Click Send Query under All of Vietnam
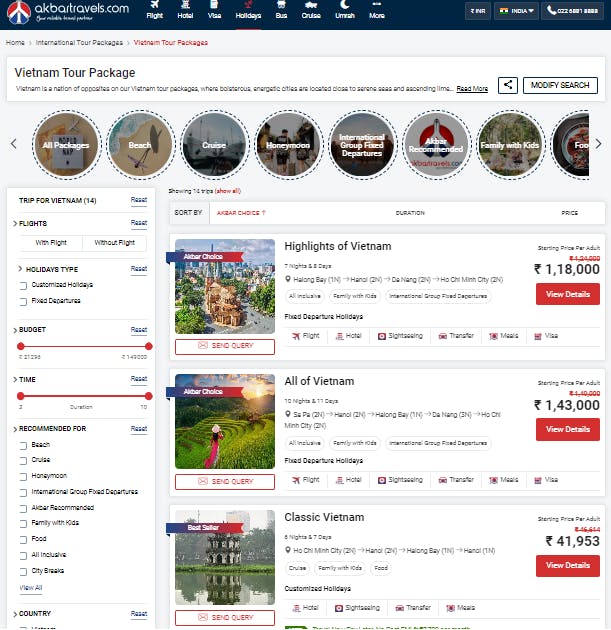The height and width of the screenshot is (630, 611). point(225,481)
